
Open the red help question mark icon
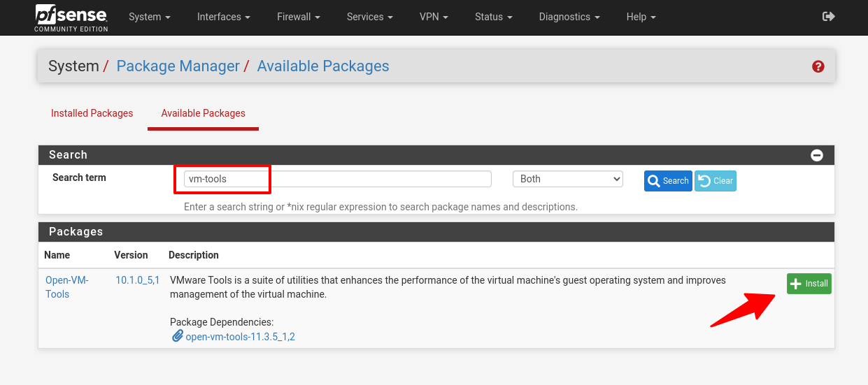[818, 66]
